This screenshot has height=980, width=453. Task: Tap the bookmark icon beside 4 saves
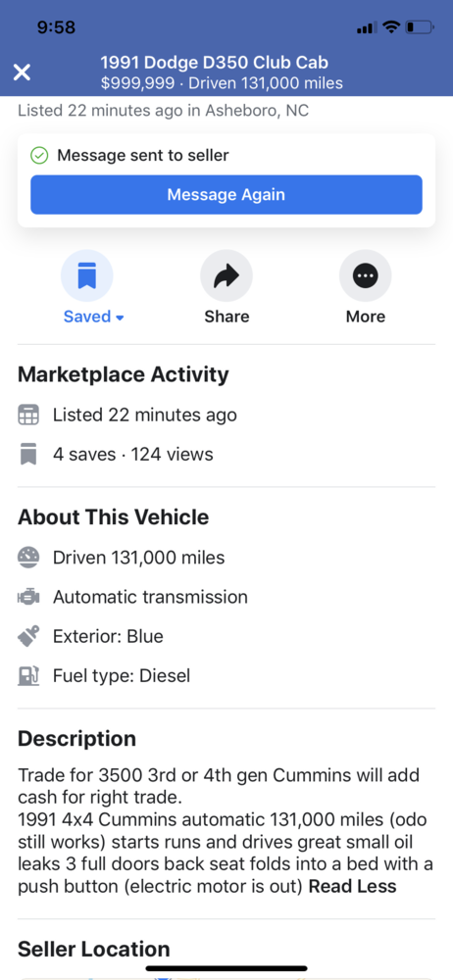pyautogui.click(x=28, y=455)
